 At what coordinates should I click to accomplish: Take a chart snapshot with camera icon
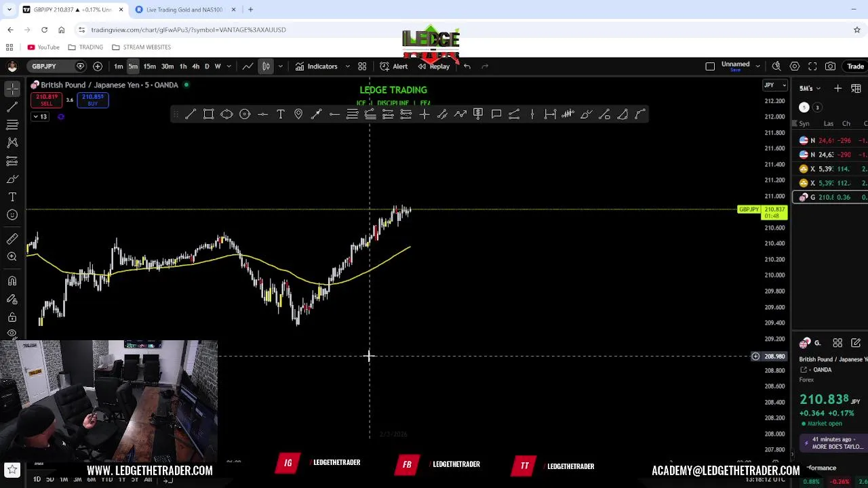coord(831,66)
